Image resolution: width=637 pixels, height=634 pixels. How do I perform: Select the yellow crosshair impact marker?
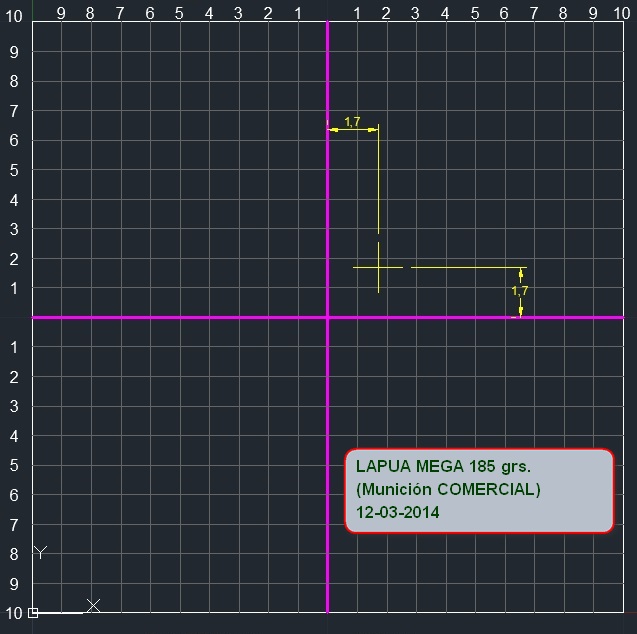point(378,267)
